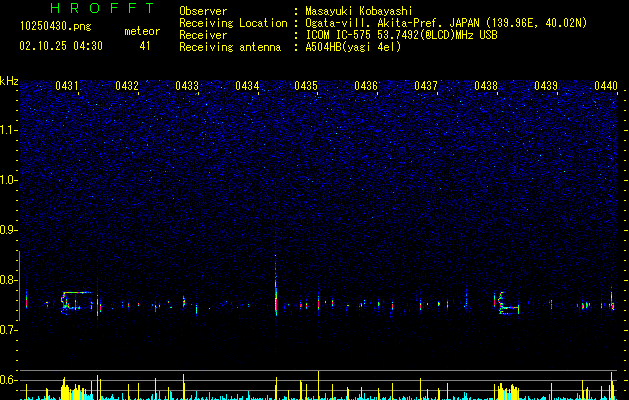
Task: Click the 0431 time marker
Action: 67,86
